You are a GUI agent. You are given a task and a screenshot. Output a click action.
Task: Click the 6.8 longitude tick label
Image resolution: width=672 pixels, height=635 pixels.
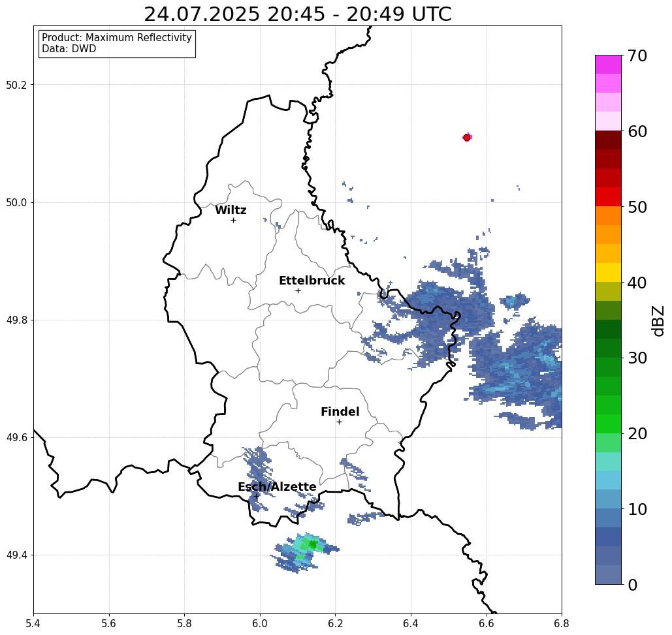pyautogui.click(x=562, y=623)
